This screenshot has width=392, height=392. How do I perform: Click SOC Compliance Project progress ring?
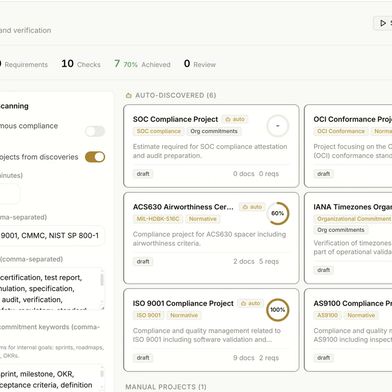(x=277, y=126)
